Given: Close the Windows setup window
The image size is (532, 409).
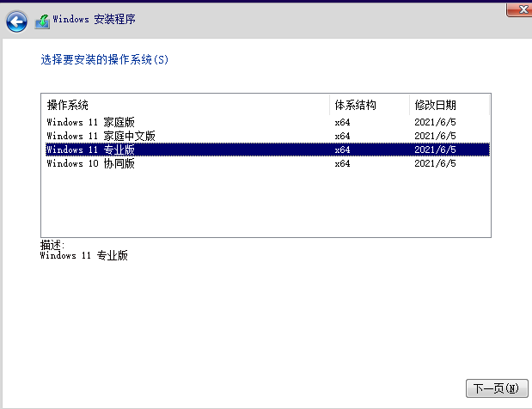Looking at the screenshot, I should point(521,9).
